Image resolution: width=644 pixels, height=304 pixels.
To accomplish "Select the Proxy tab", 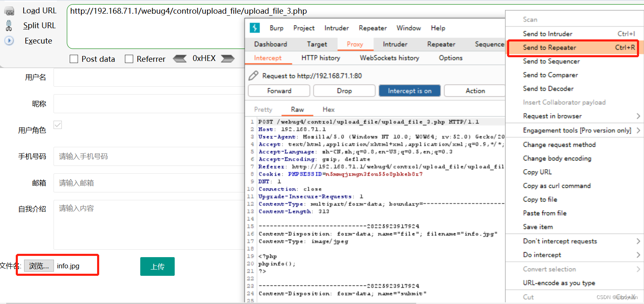I will 355,44.
